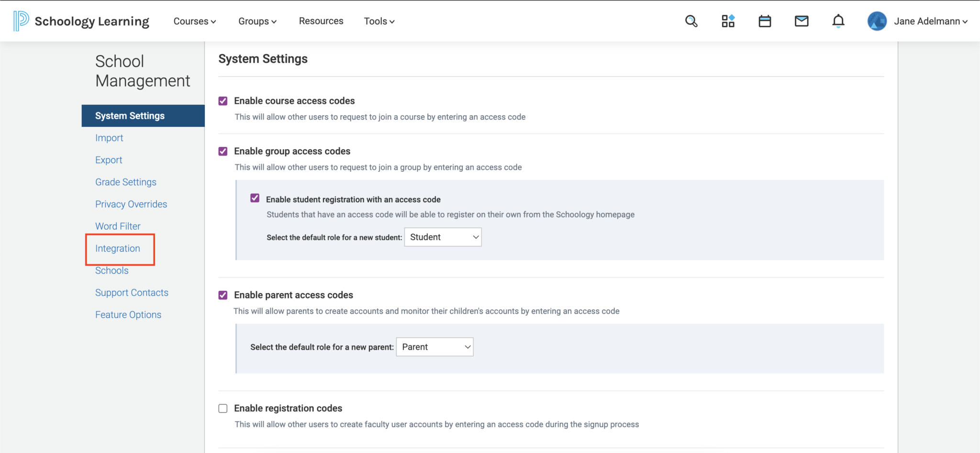Open the calendar icon

[764, 21]
